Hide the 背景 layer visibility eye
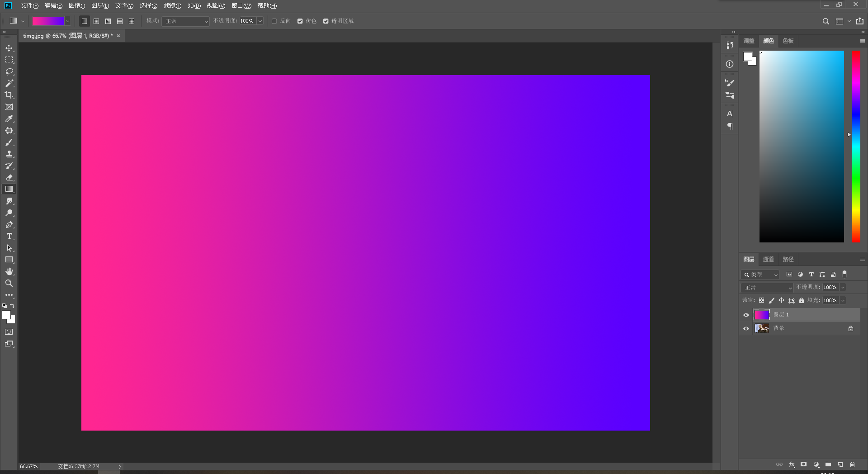The height and width of the screenshot is (474, 868). [x=746, y=328]
